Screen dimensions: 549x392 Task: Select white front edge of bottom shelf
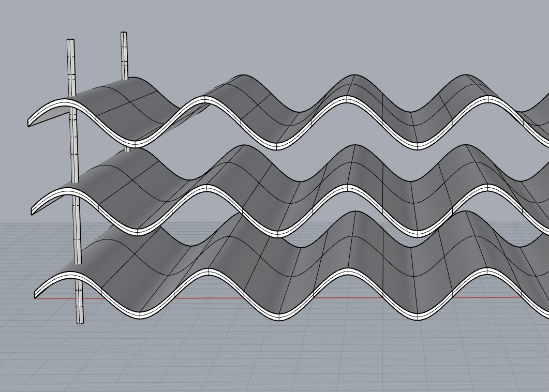pyautogui.click(x=347, y=272)
